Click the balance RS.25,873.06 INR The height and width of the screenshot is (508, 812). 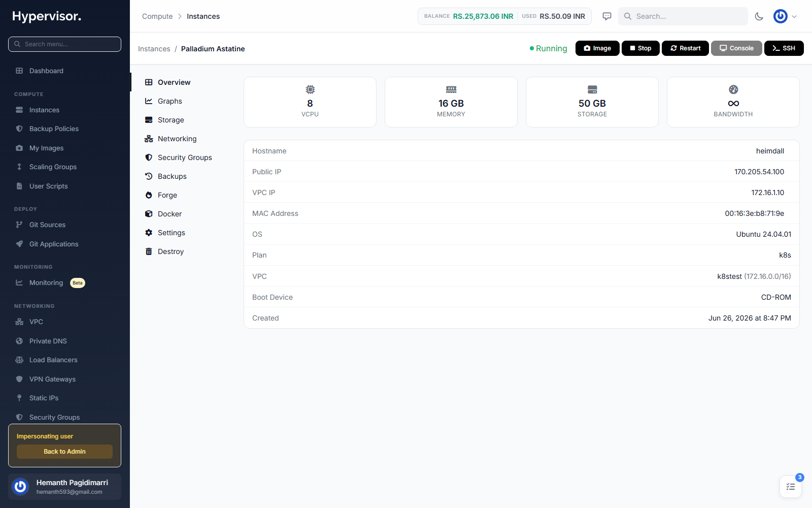pyautogui.click(x=483, y=16)
